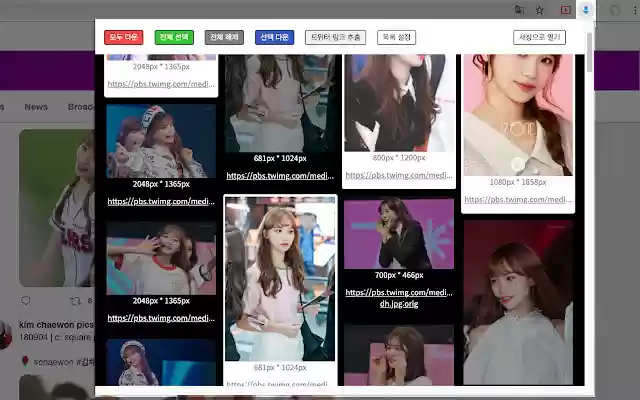The width and height of the screenshot is (640, 400).
Task: Select the highlighted tall photo of girl in pink top
Action: point(280,279)
